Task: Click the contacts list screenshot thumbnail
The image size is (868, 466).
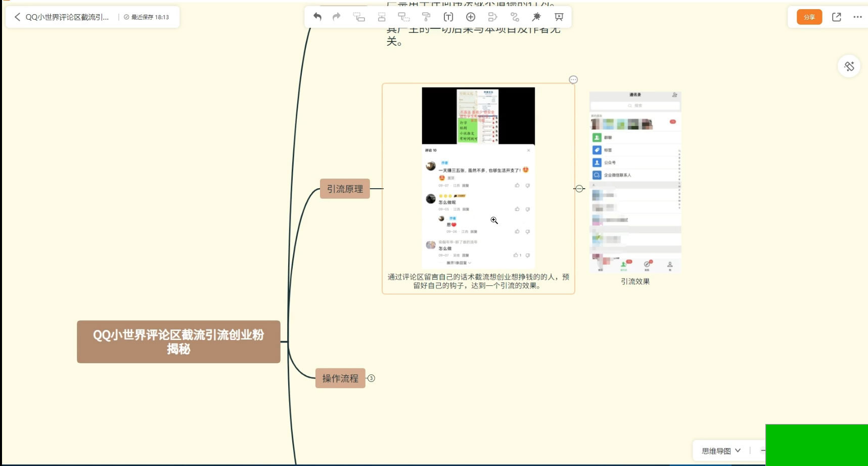Action: pyautogui.click(x=635, y=183)
